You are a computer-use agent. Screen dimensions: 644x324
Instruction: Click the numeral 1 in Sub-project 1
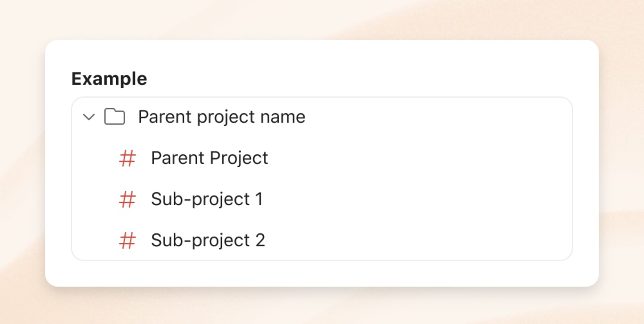coord(259,199)
